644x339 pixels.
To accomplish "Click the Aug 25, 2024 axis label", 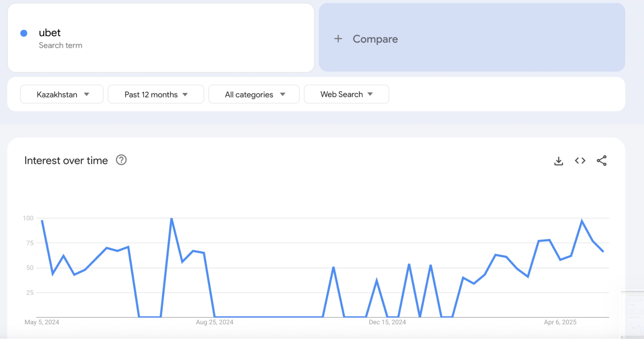I will point(215,322).
